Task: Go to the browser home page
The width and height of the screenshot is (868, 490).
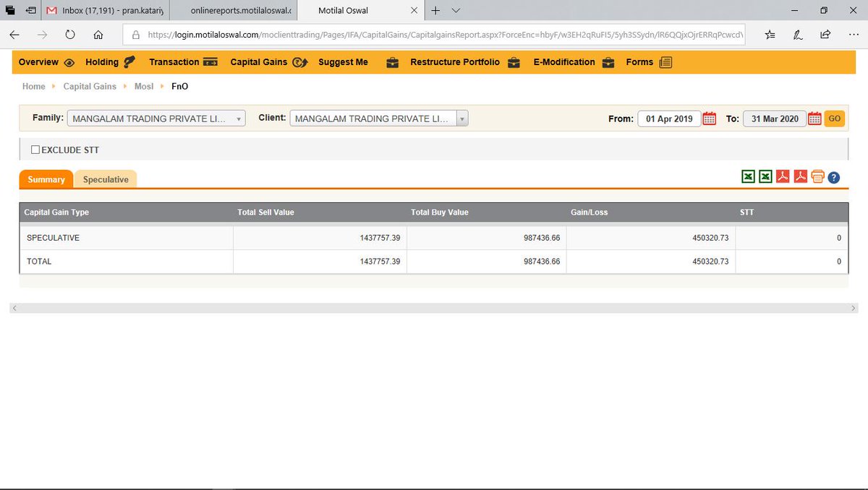Action: [x=98, y=34]
